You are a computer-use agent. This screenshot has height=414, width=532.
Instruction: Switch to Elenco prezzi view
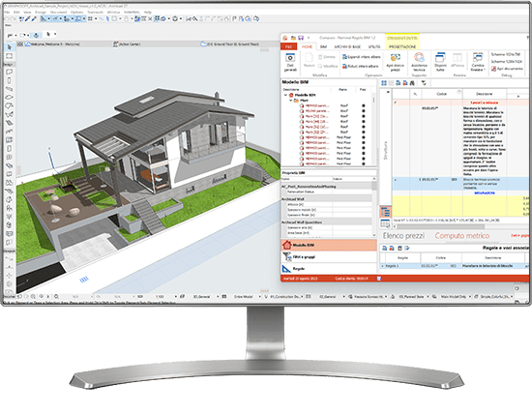(403, 236)
